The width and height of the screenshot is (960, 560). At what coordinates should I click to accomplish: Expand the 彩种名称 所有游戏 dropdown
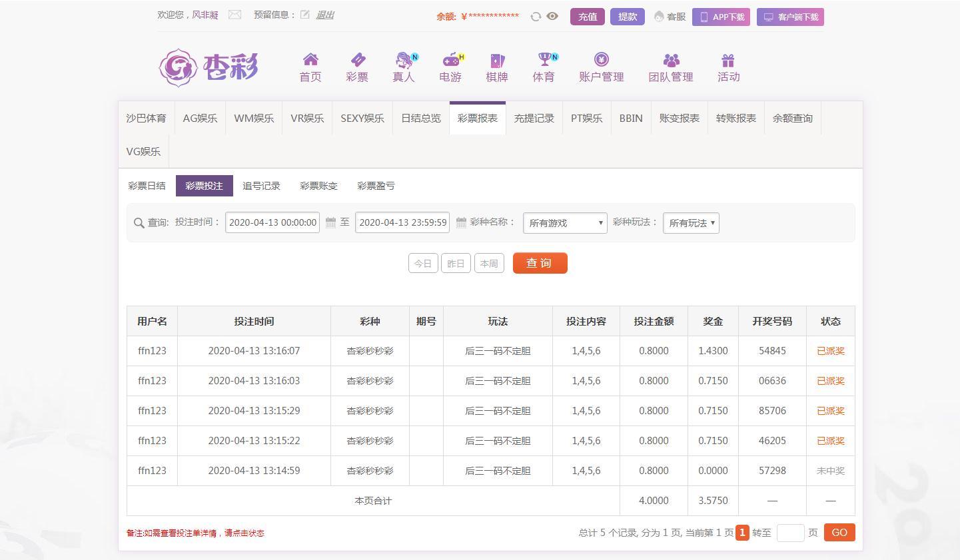[x=565, y=223]
